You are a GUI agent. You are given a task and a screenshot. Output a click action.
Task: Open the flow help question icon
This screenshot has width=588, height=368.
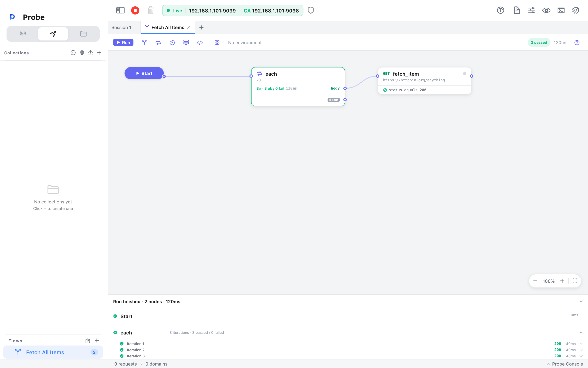click(x=577, y=43)
